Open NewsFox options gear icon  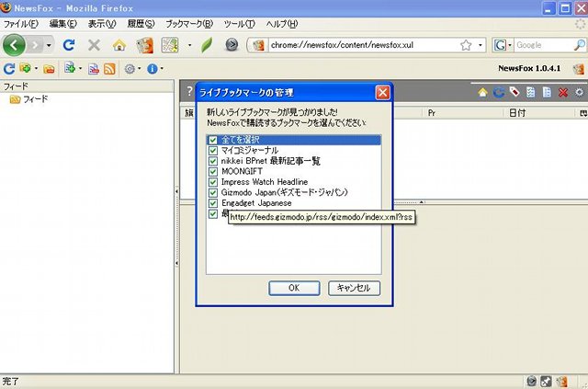(x=130, y=69)
